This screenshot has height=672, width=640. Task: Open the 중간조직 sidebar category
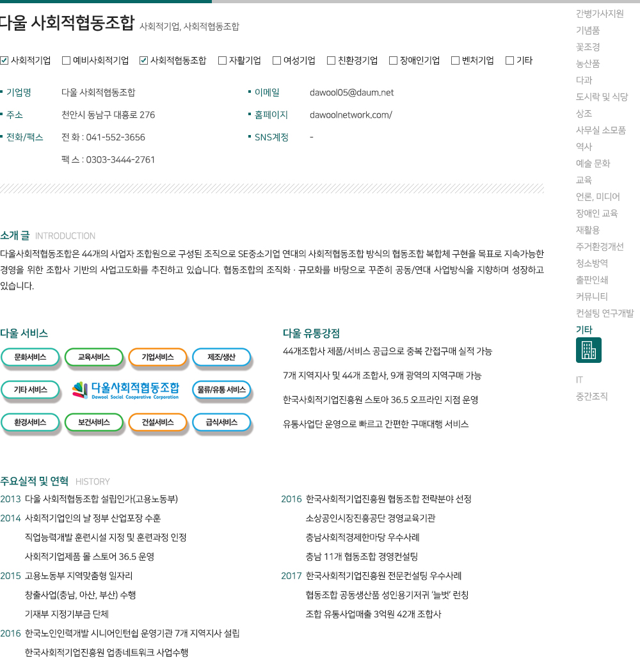[x=592, y=396]
